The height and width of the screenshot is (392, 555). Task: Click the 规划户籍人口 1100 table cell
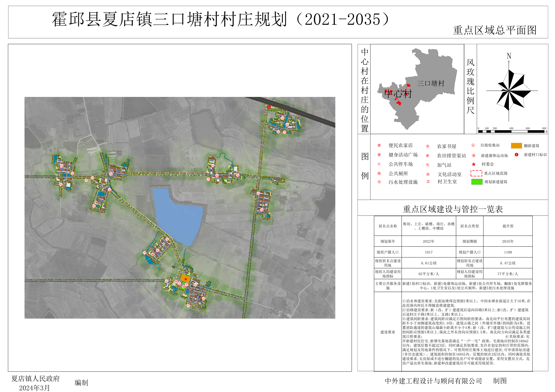tap(508, 252)
